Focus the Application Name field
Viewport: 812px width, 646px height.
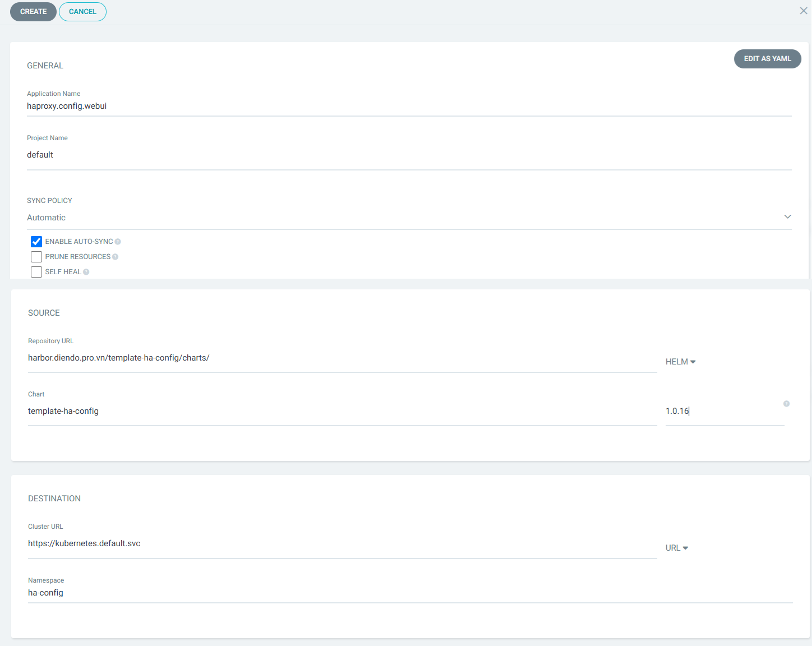[409, 106]
